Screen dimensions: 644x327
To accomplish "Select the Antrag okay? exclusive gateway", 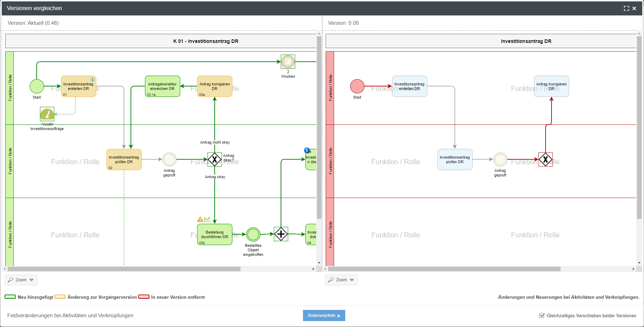I will (x=215, y=159).
